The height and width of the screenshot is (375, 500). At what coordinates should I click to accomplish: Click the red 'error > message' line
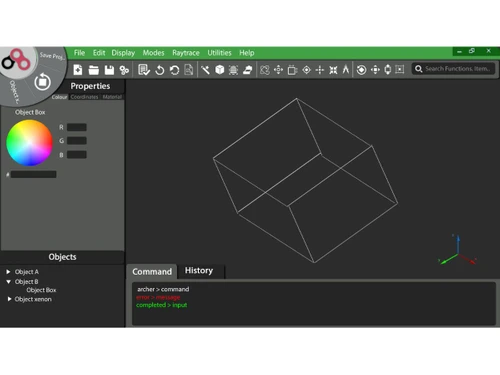click(158, 297)
